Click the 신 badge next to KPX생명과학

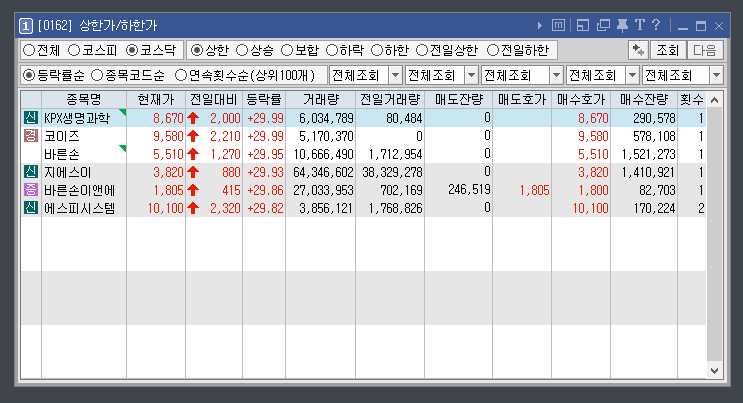pos(31,118)
